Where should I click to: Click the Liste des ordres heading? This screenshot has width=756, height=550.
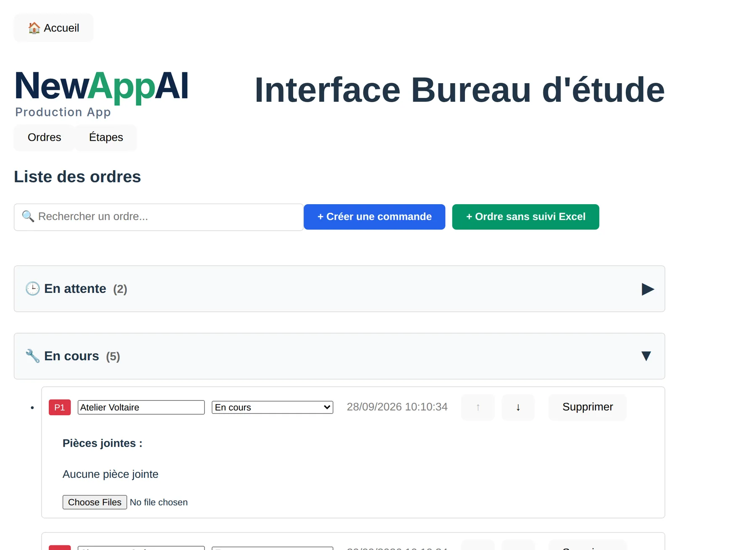click(77, 176)
